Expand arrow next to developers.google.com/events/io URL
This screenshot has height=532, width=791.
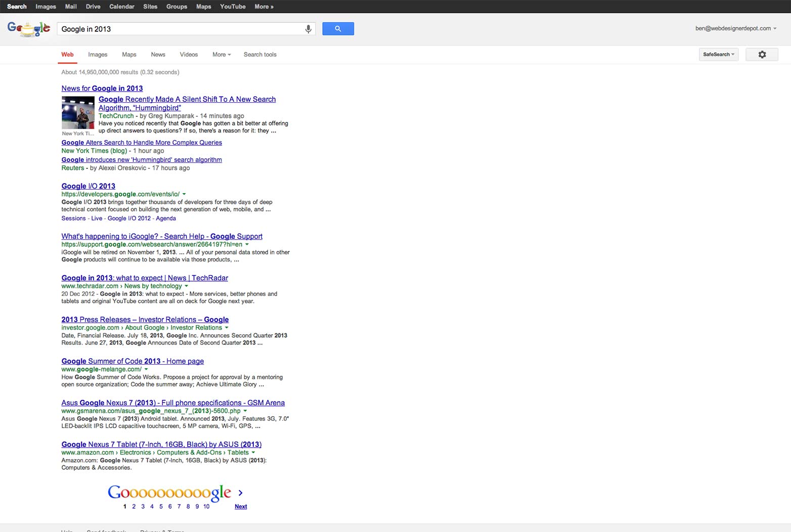pyautogui.click(x=184, y=194)
